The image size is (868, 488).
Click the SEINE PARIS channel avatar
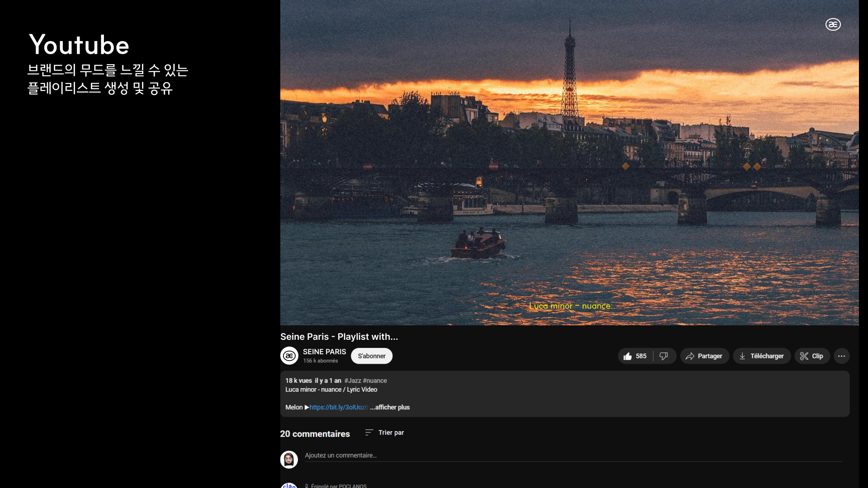[289, 356]
